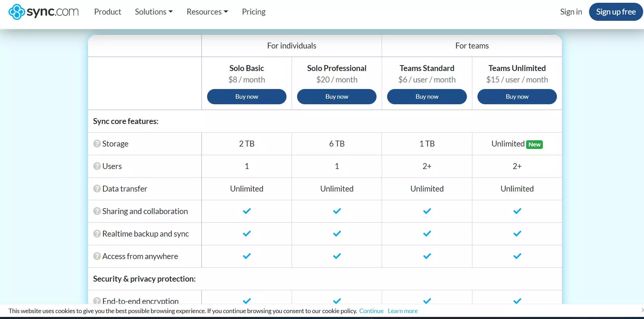
Task: Buy the Solo Professional plan
Action: coord(337,97)
